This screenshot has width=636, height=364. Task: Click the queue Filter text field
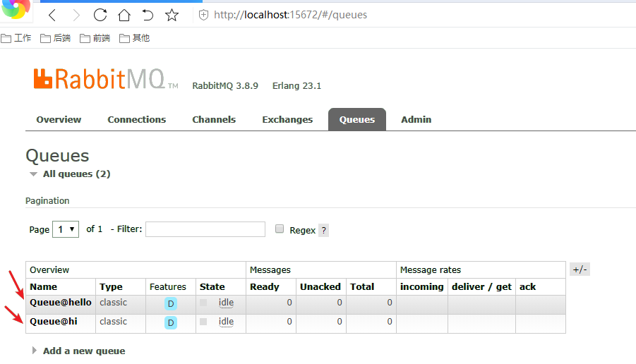(205, 229)
